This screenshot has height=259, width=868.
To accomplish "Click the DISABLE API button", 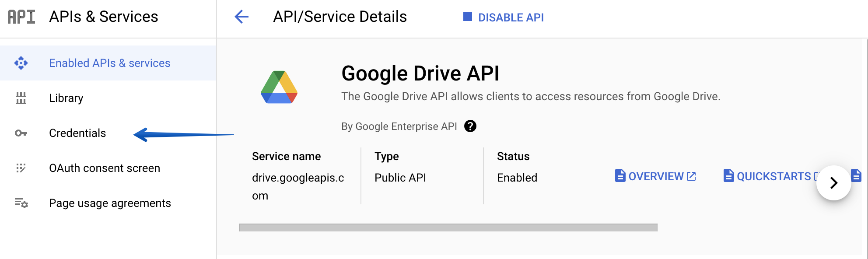I will coord(504,17).
